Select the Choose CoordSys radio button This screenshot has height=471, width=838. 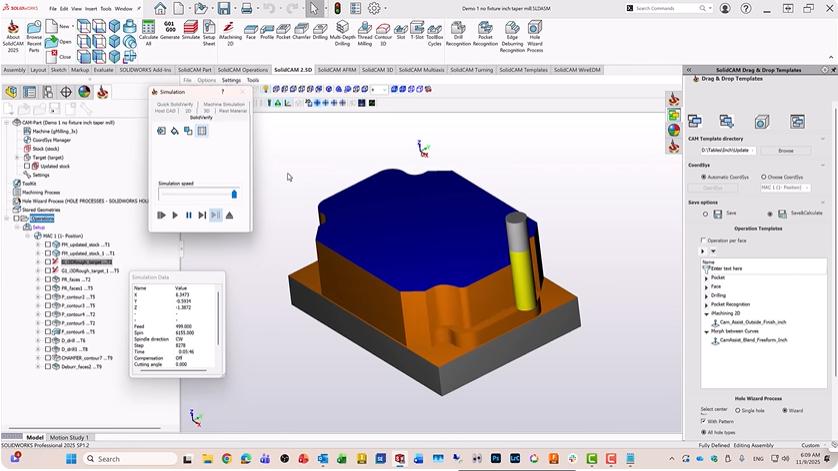click(764, 177)
